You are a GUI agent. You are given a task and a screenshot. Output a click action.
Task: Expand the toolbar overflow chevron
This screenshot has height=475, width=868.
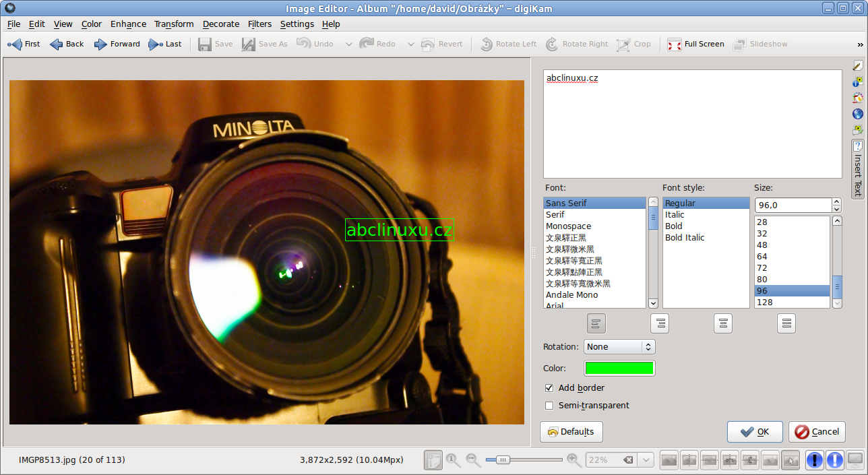pos(860,44)
